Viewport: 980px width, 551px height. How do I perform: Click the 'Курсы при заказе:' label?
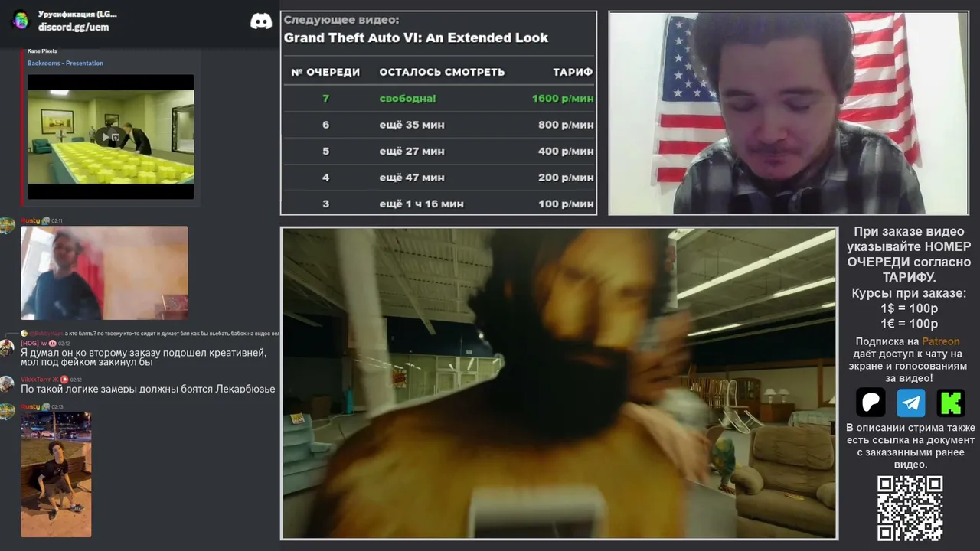pyautogui.click(x=909, y=293)
